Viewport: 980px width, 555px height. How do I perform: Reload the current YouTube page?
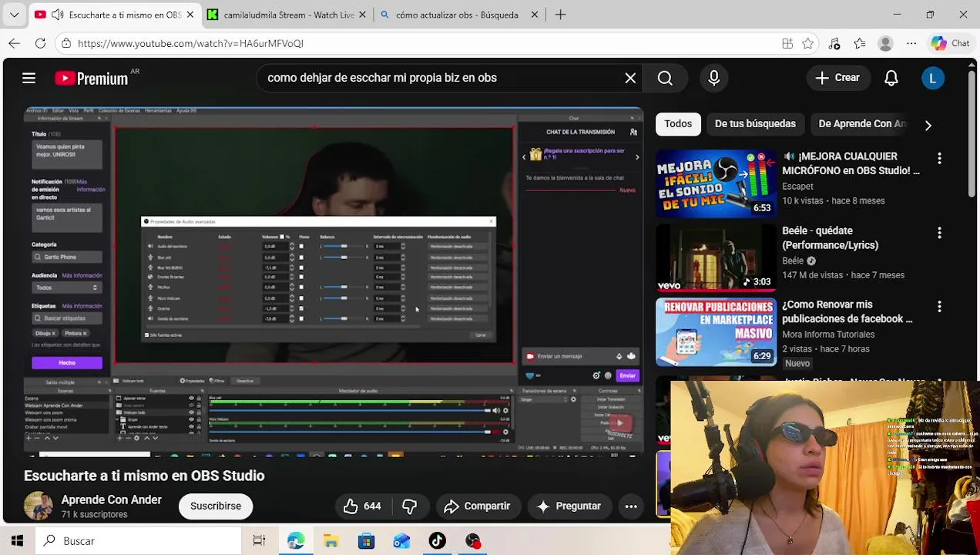pyautogui.click(x=40, y=43)
